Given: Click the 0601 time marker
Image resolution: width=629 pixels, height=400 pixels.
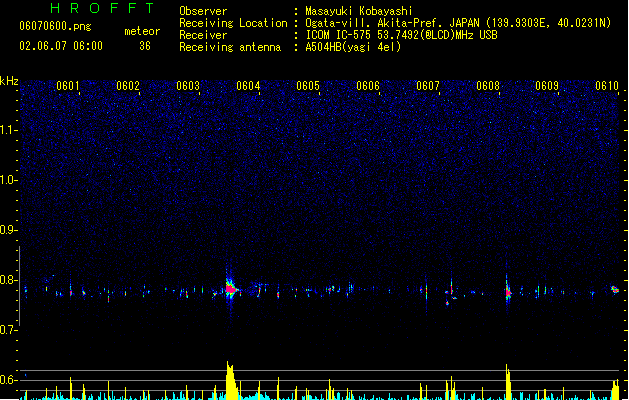Looking at the screenshot, I should (x=68, y=86).
